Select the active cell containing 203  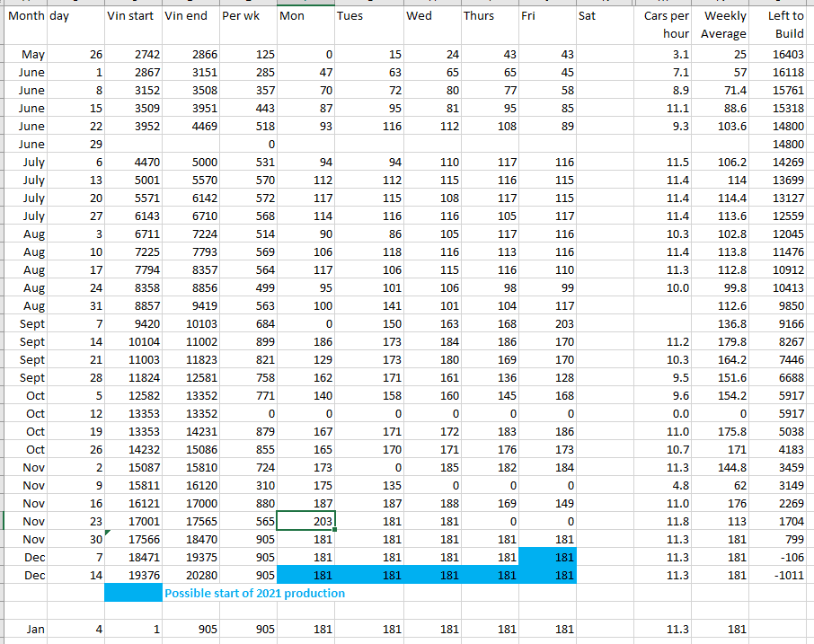click(305, 521)
